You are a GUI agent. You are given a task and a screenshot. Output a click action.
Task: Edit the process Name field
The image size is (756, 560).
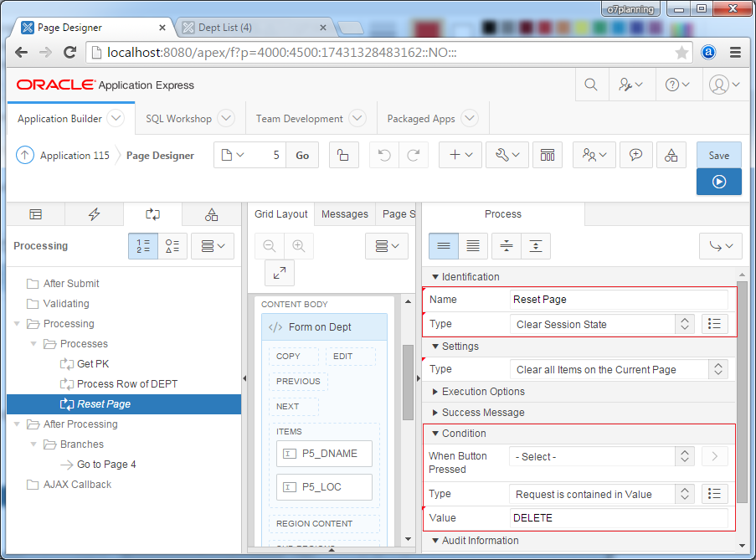click(x=619, y=300)
